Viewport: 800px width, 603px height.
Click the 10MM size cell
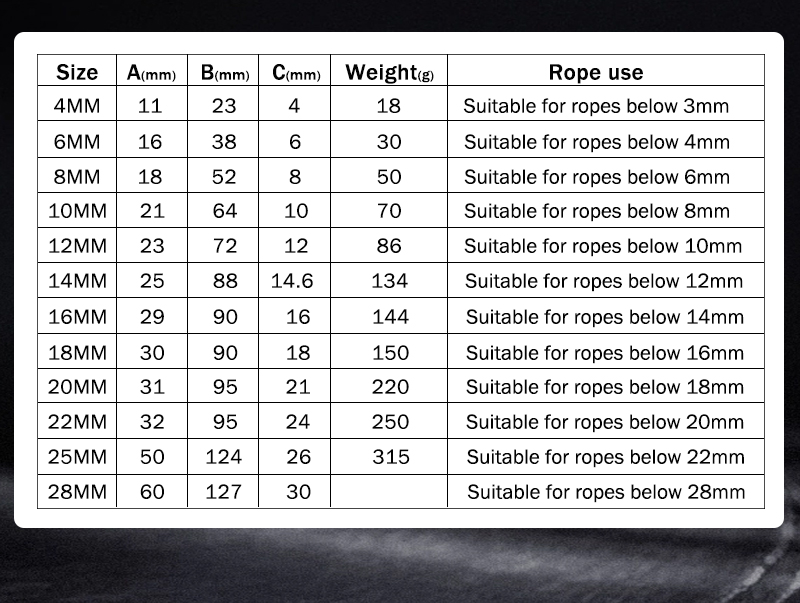pyautogui.click(x=77, y=211)
